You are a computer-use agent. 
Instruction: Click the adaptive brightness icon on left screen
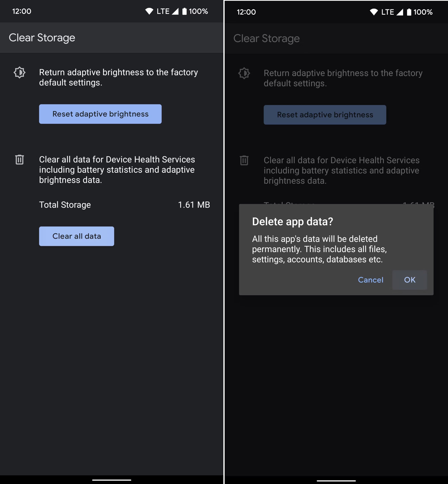pos(19,72)
